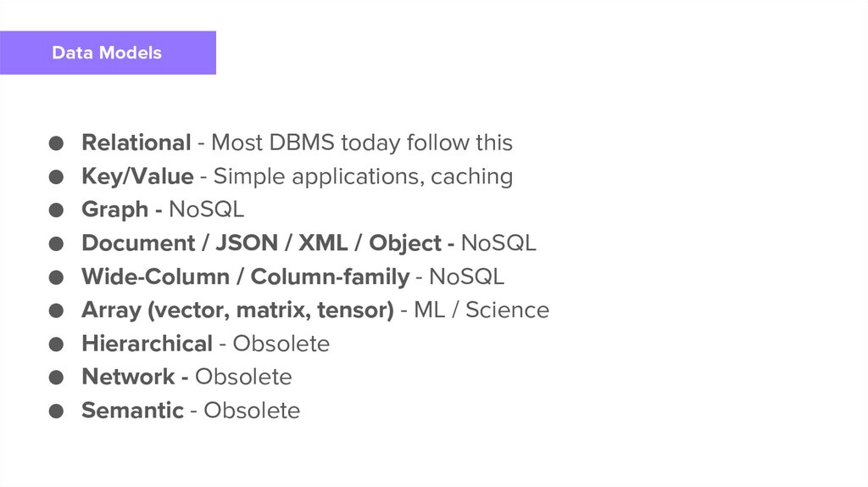Click the bullet dot beside Semantic
Screen dimensions: 868x487
[56, 411]
